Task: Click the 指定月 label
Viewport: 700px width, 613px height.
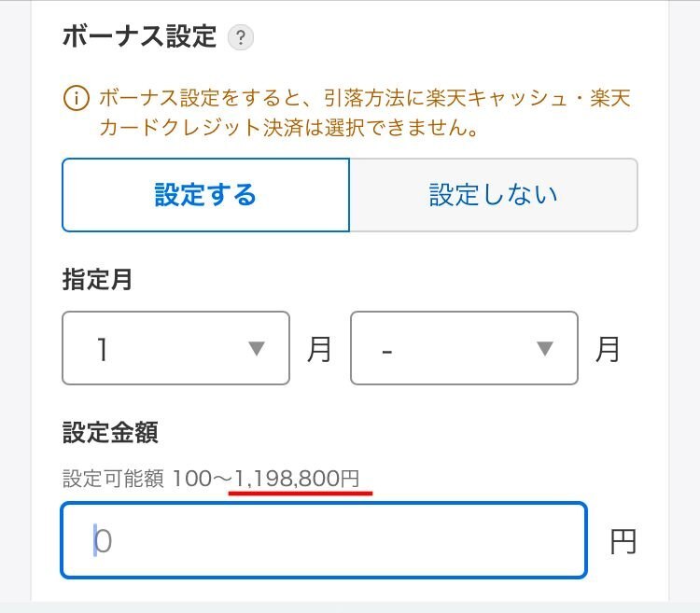Action: tap(97, 279)
